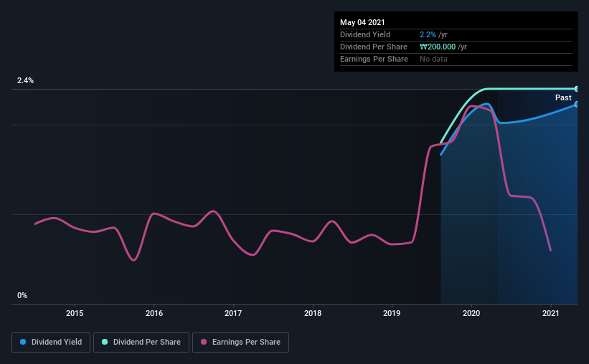This screenshot has height=364, width=589.
Task: Toggle the Dividend Yield legend button
Action: click(51, 343)
